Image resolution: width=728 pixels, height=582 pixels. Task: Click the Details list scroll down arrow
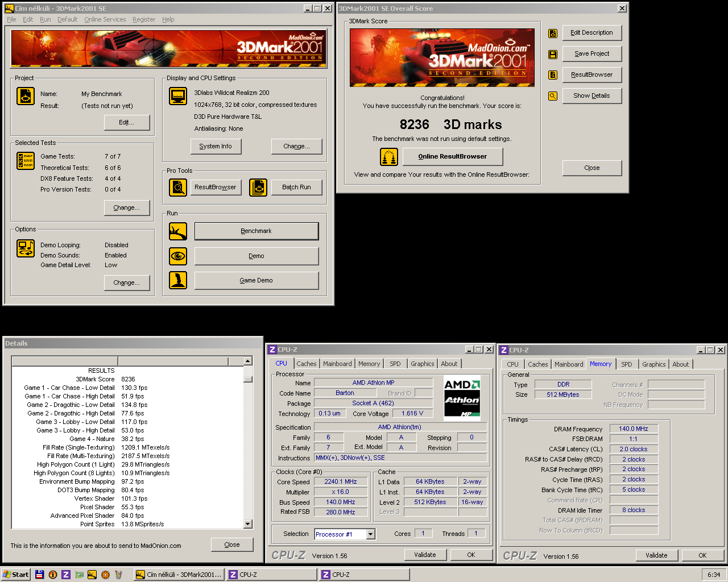tap(248, 524)
